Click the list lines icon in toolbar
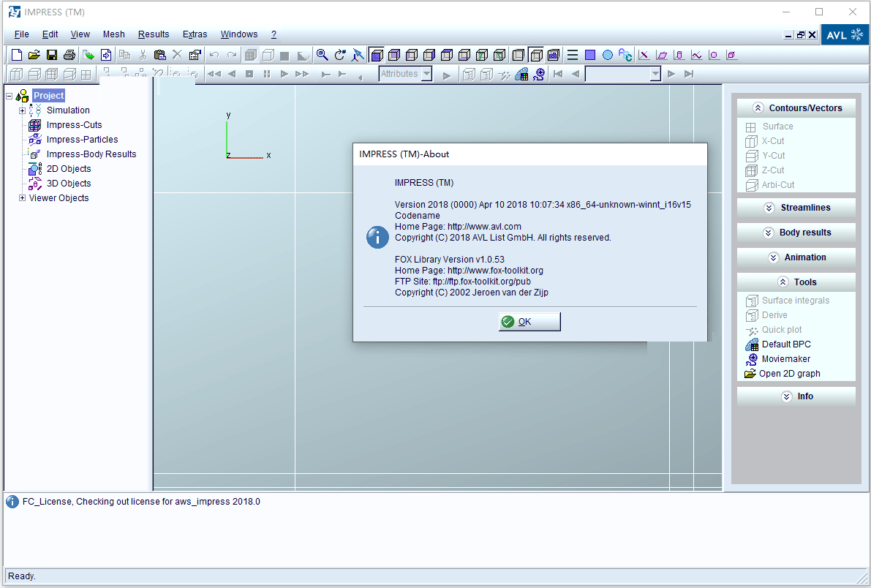 tap(573, 55)
